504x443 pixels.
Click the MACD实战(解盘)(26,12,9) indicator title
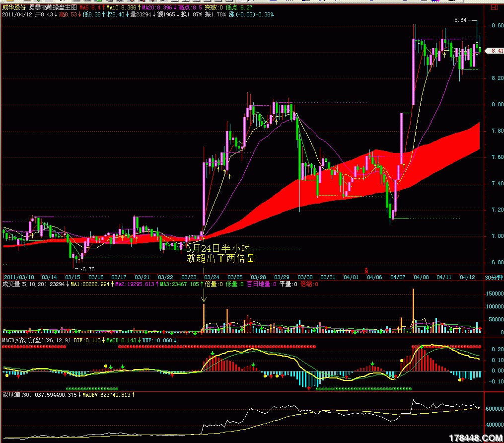(x=36, y=340)
